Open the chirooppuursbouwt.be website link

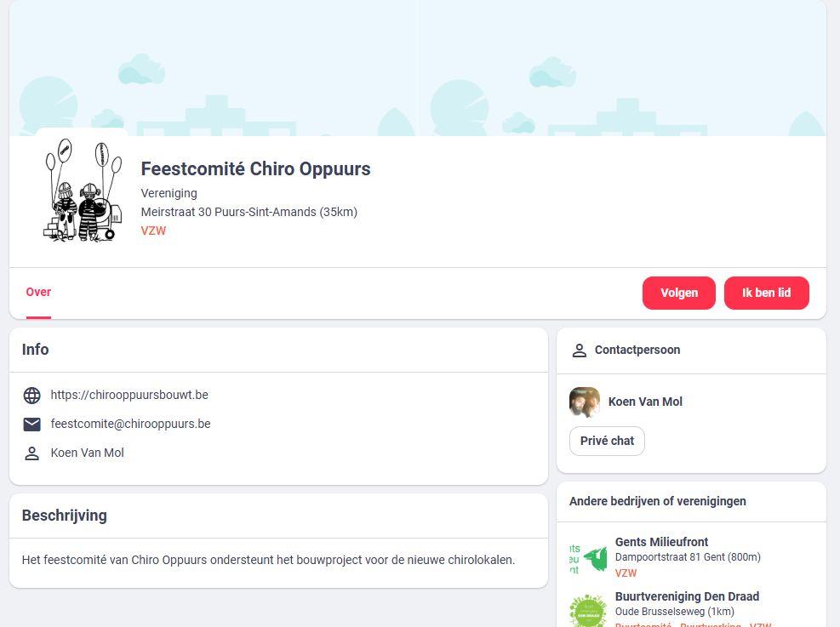tap(129, 396)
